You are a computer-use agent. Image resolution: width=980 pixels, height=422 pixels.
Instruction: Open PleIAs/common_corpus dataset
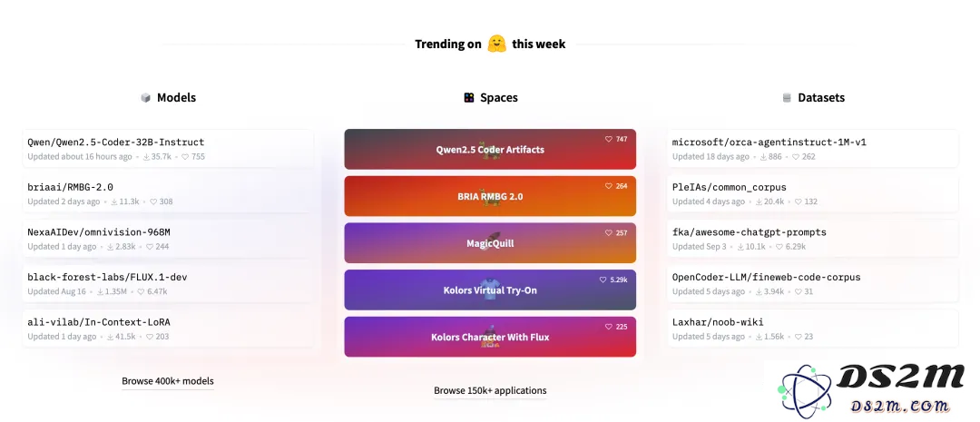coord(812,194)
